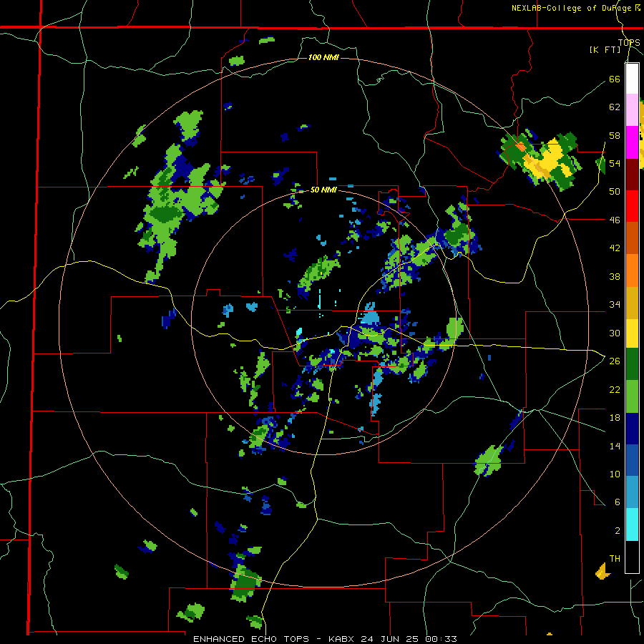The image size is (644, 644).
Task: Click the light green legend swatch
Action: (632, 396)
